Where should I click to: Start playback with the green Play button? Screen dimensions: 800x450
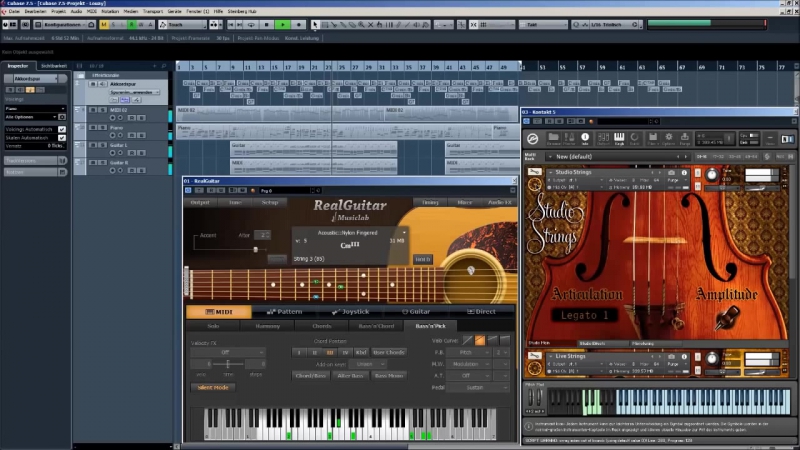tap(282, 24)
